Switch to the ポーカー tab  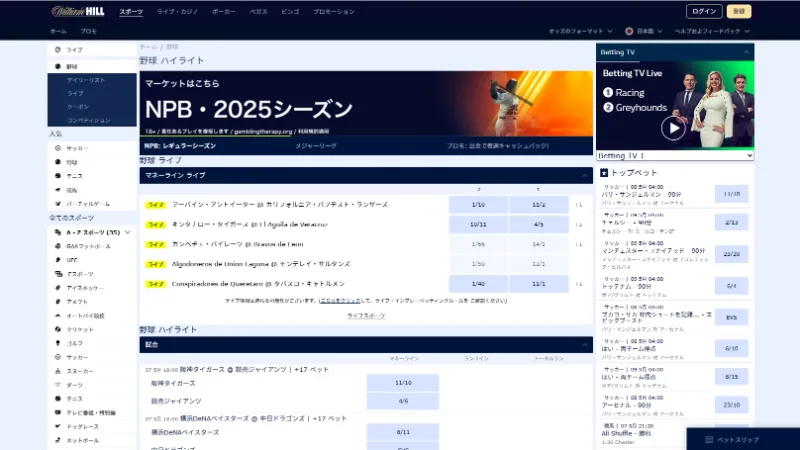pos(224,12)
